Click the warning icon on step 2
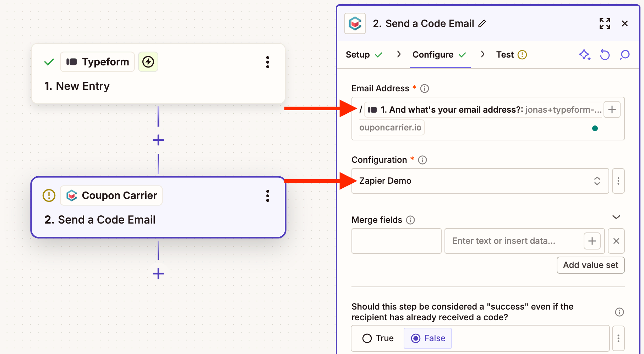Viewport: 644px width, 354px height. (x=49, y=195)
